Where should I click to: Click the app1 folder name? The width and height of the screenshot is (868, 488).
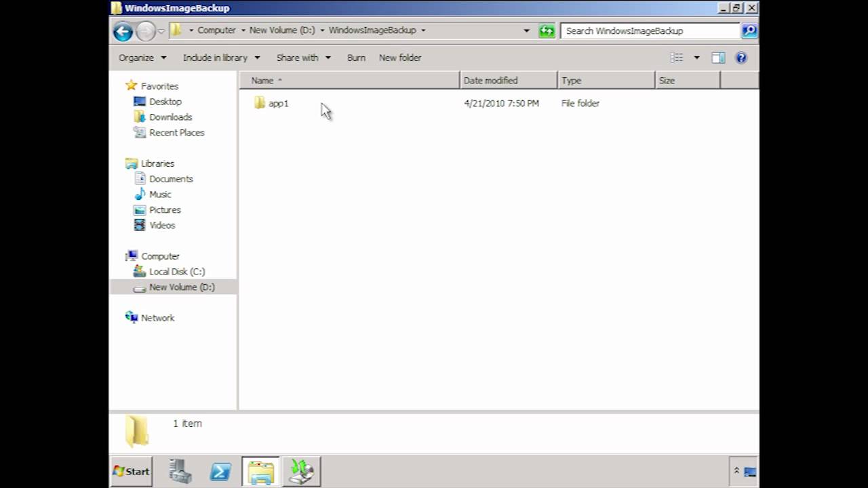[278, 103]
